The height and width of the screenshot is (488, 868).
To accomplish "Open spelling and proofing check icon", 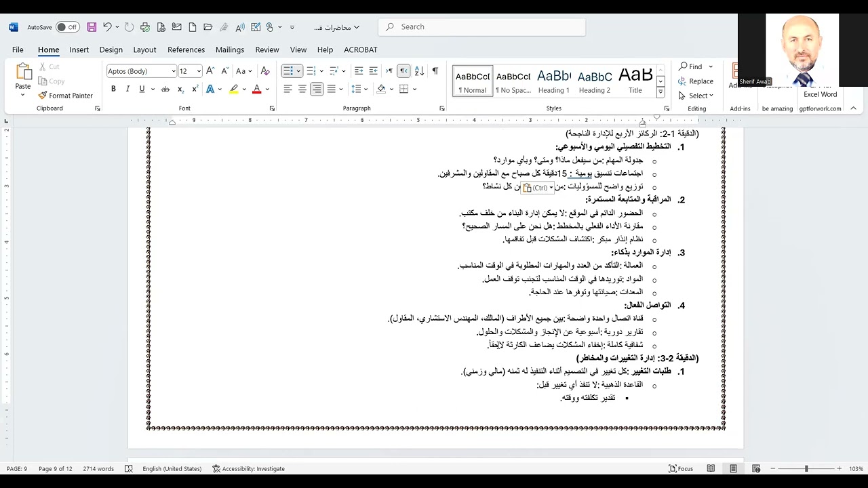I will pos(129,468).
